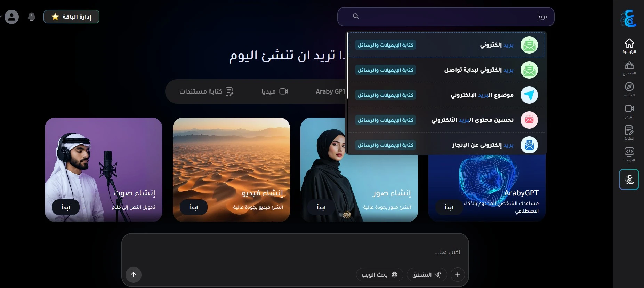The width and height of the screenshot is (644, 288).
Task: Toggle the المنطق reasoning mode chip
Action: tap(427, 275)
